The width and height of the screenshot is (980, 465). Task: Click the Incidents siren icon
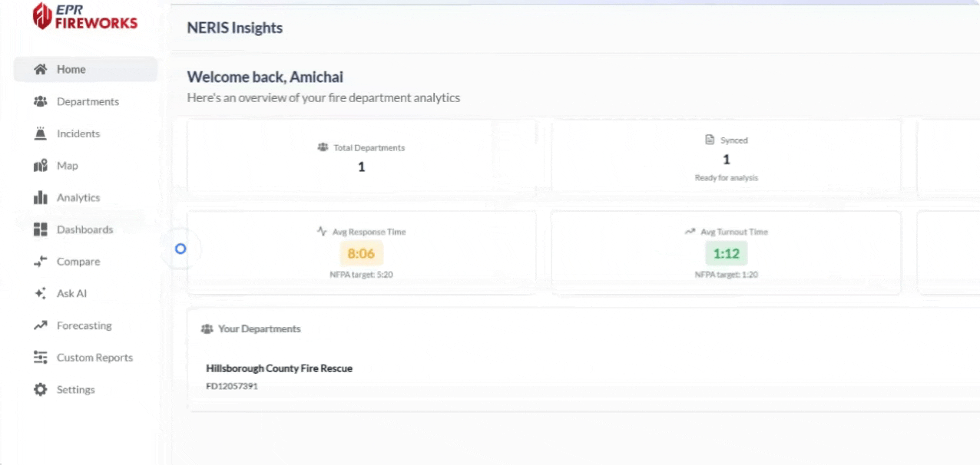point(41,134)
